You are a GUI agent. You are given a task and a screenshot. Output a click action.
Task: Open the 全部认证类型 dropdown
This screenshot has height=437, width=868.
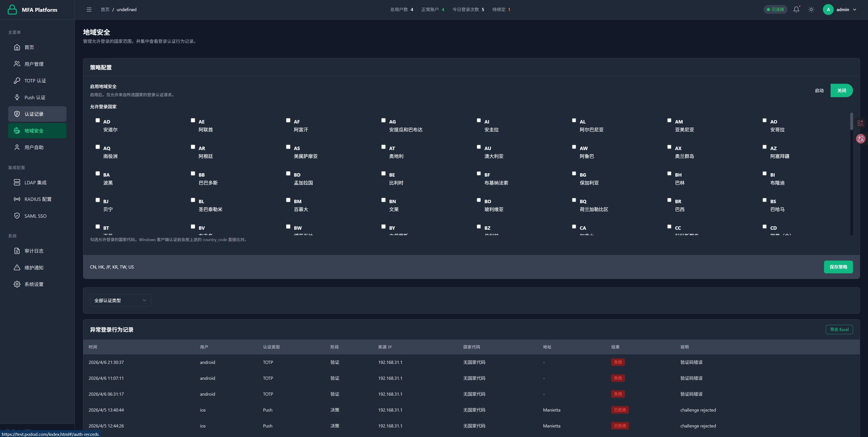[x=120, y=300]
